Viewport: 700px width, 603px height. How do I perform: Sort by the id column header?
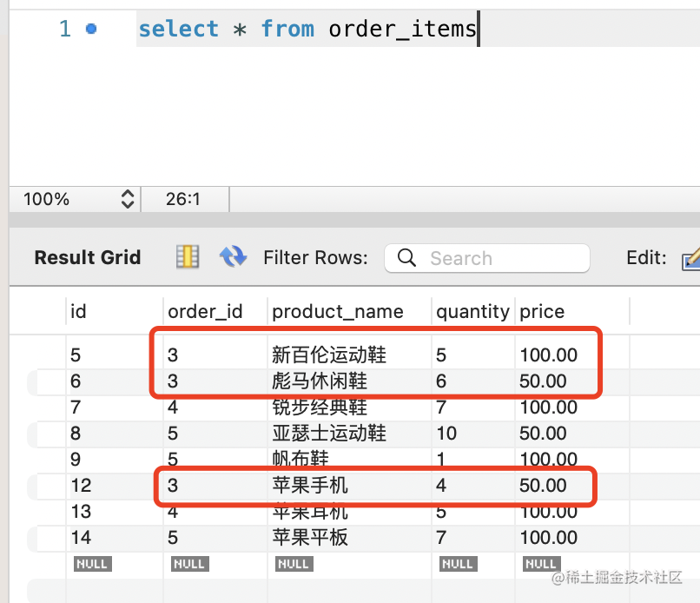79,311
